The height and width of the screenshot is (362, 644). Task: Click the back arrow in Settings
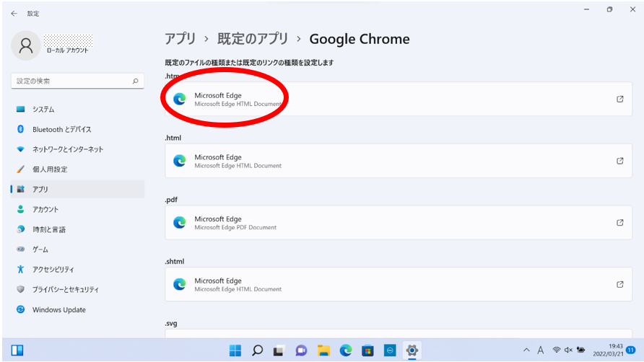click(x=14, y=14)
